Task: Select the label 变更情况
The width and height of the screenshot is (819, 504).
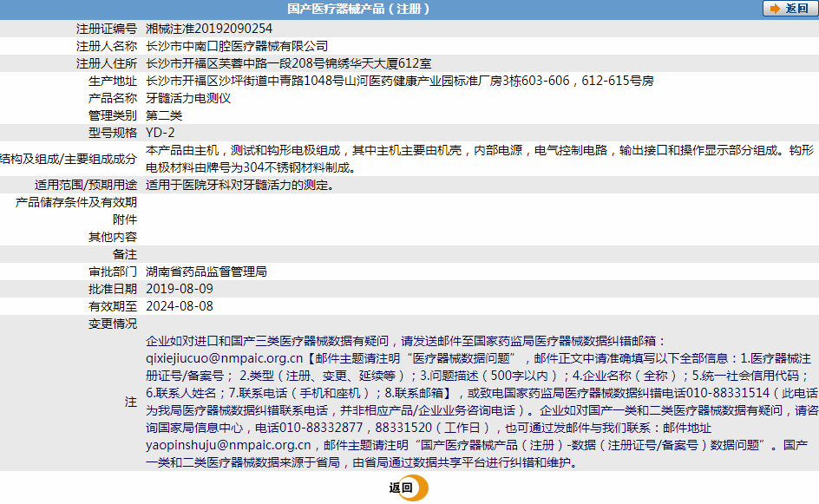Action: 113,324
